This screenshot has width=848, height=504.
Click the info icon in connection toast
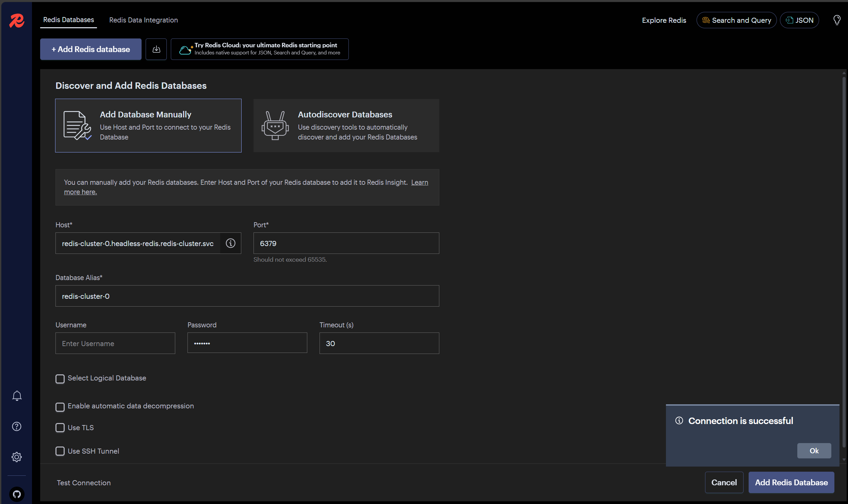pos(679,421)
